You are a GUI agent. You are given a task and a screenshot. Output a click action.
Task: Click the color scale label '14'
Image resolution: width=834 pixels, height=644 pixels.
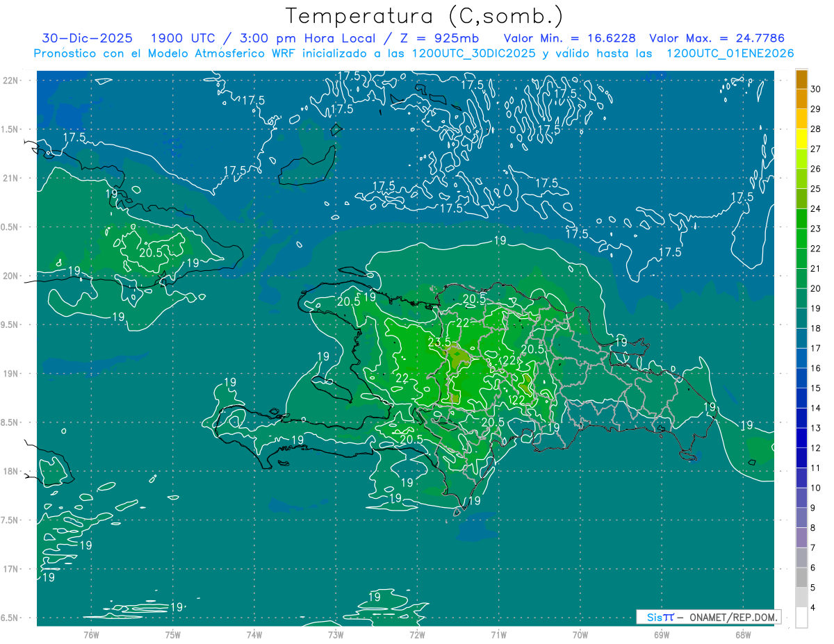(816, 408)
